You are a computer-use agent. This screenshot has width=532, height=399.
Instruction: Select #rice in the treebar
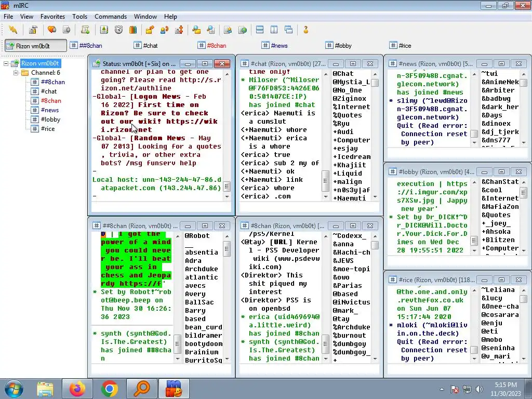pyautogui.click(x=47, y=129)
